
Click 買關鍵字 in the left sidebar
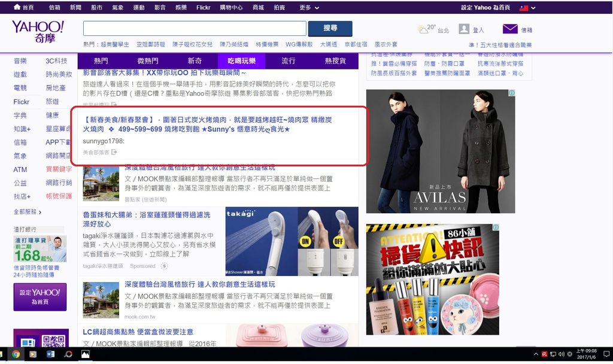point(59,169)
